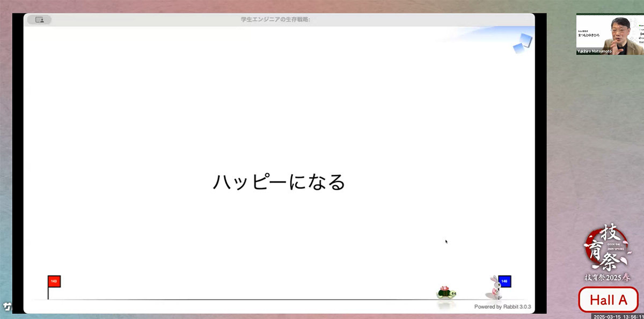Click the Powered by Rabbit 3.0.3 text
This screenshot has width=644, height=319.
tap(502, 307)
